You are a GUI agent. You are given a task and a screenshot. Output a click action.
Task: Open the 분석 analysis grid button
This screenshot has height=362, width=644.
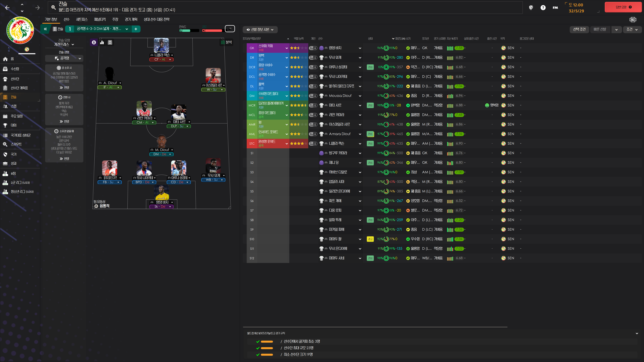[226, 42]
